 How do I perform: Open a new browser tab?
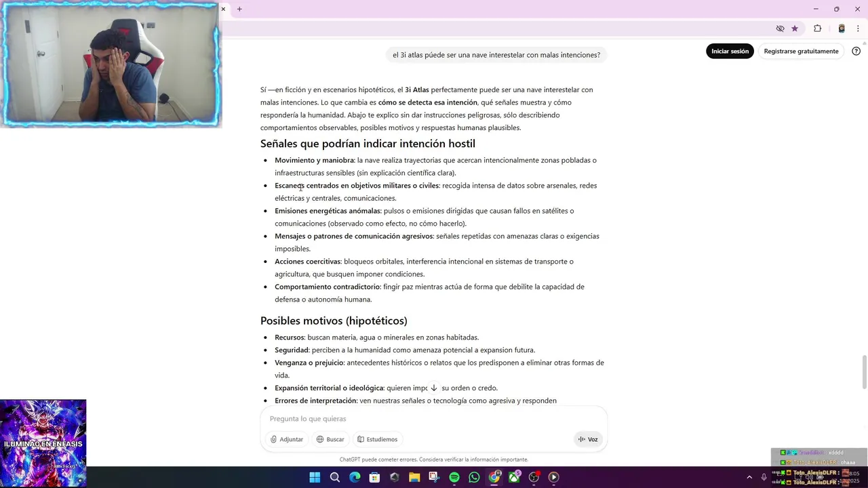tap(239, 9)
